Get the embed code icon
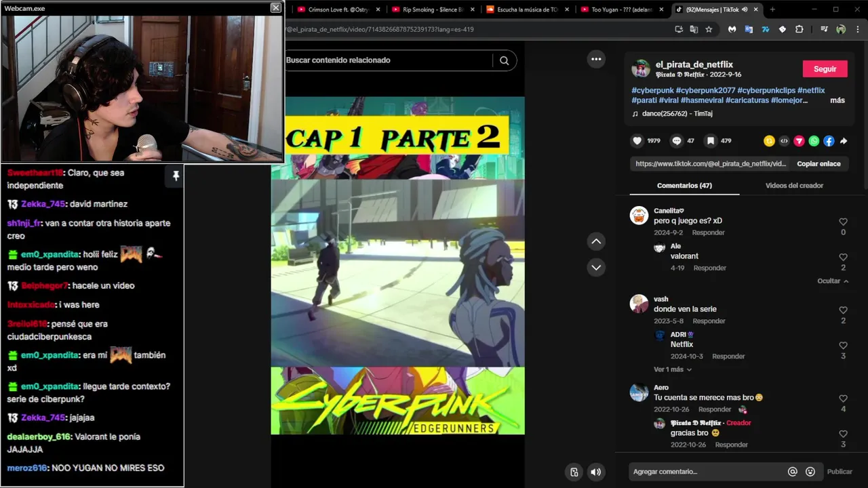Viewport: 868px width, 488px height. tap(784, 141)
